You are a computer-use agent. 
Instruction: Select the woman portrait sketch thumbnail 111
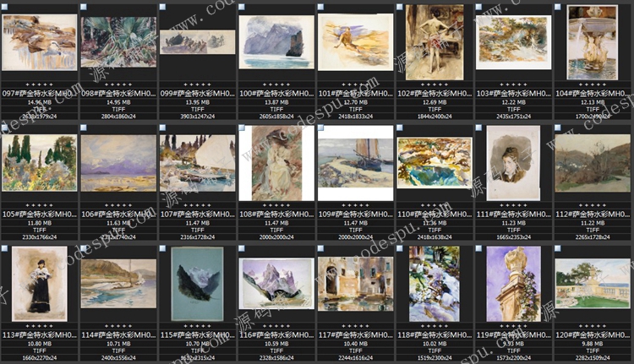(x=513, y=163)
